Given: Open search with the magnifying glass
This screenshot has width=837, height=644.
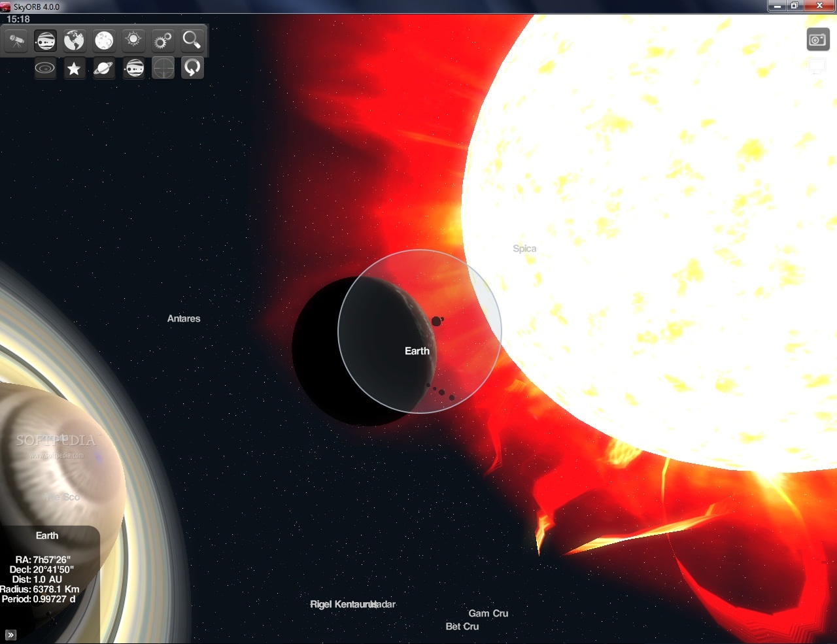Looking at the screenshot, I should click(192, 41).
